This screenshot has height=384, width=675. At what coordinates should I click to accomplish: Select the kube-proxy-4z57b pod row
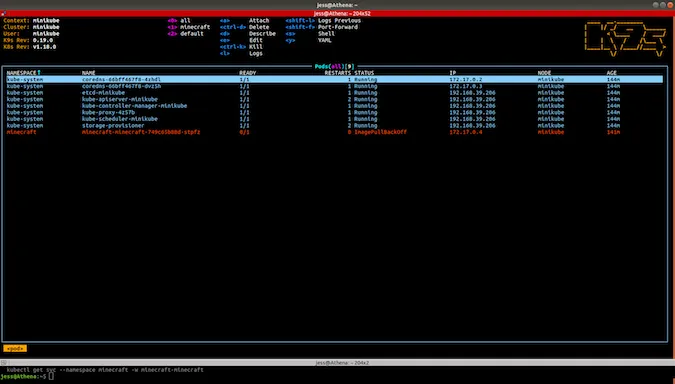[x=334, y=112]
